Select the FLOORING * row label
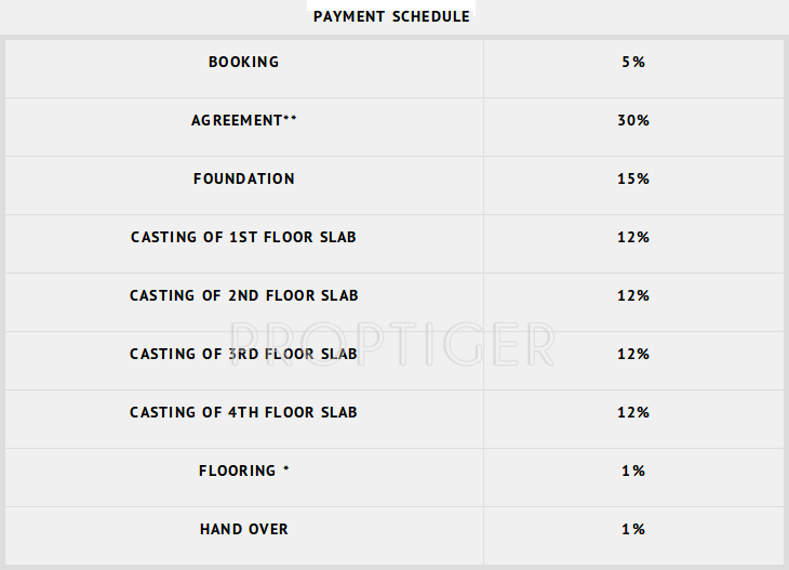This screenshot has height=570, width=789. [244, 470]
